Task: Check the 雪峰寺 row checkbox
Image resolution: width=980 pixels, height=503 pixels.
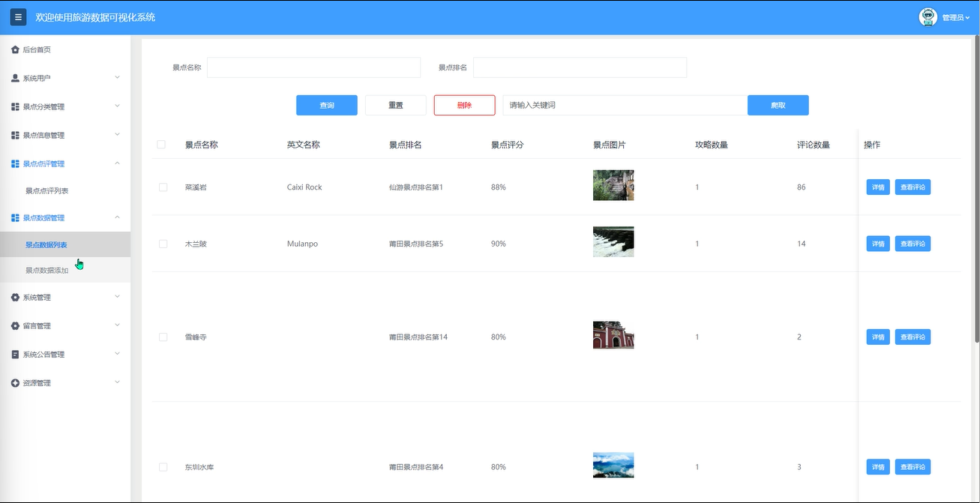Action: pyautogui.click(x=163, y=337)
